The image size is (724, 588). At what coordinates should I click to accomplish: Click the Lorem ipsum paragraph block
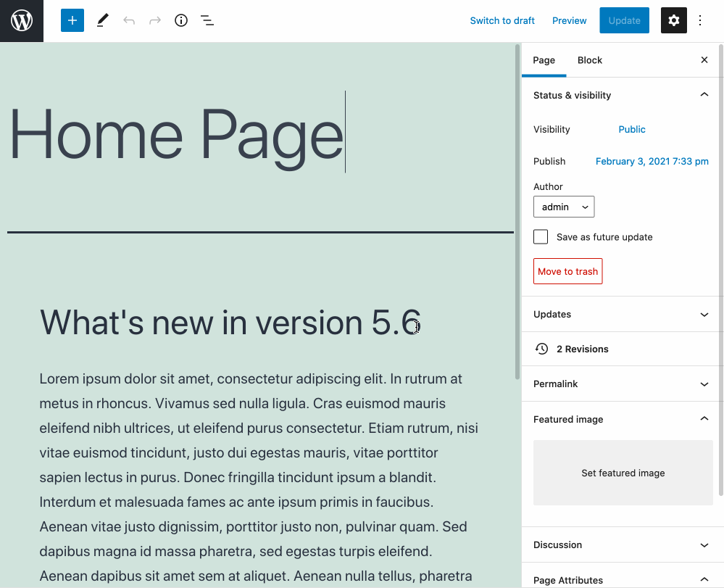pos(260,477)
